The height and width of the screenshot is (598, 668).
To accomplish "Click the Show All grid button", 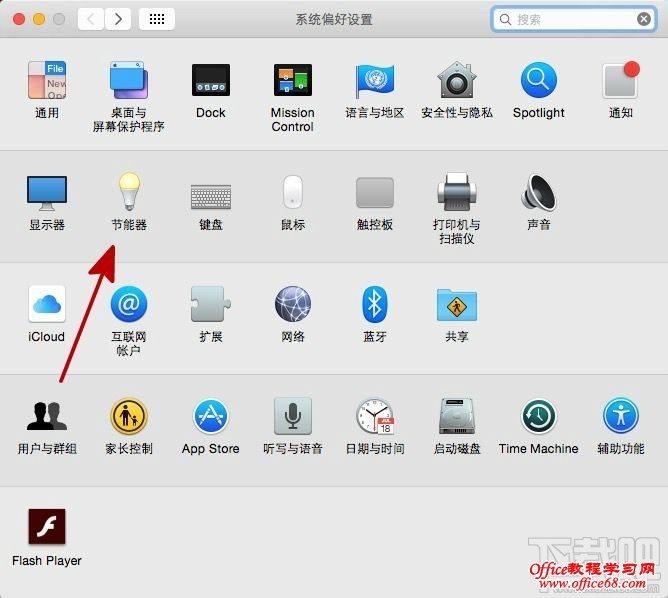I will click(157, 19).
